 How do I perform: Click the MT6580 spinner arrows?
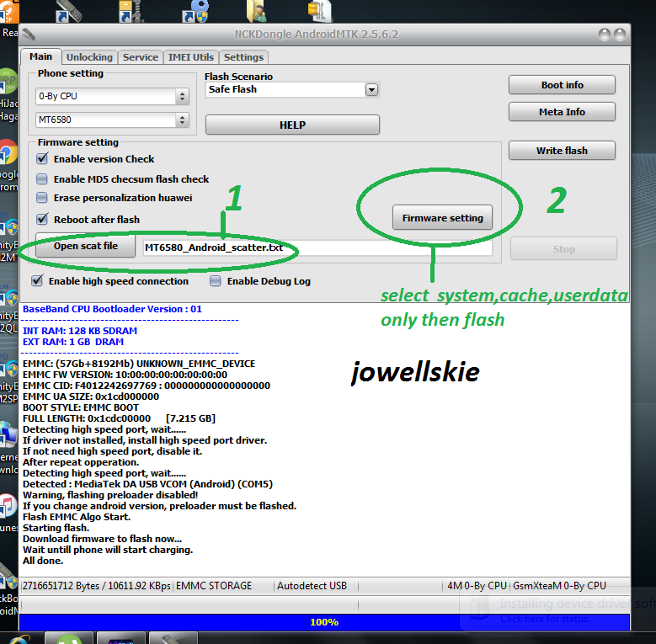click(182, 120)
